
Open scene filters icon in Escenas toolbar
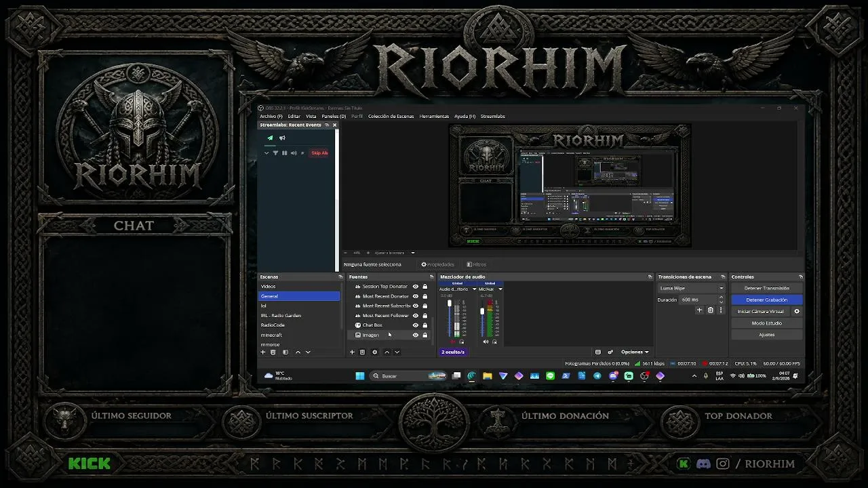285,352
